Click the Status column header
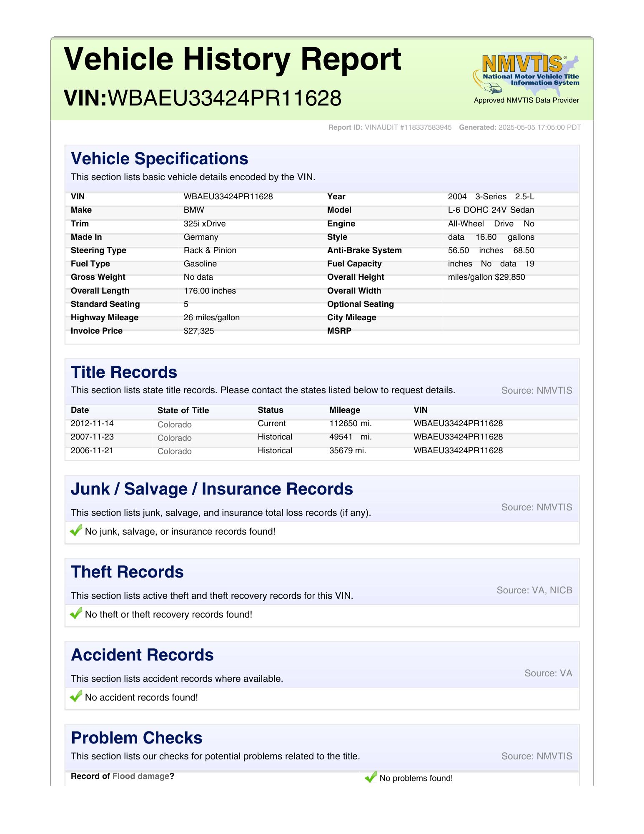The width and height of the screenshot is (644, 834). click(271, 410)
